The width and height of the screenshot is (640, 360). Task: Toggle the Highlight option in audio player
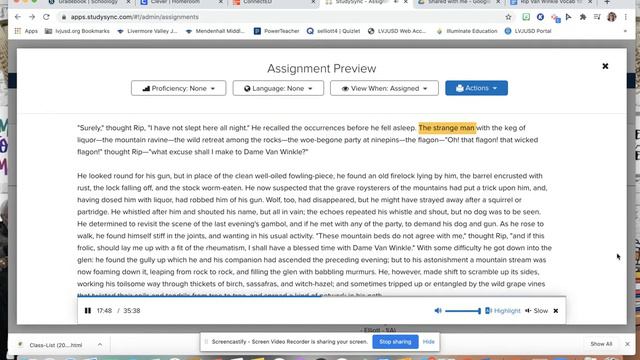502,311
